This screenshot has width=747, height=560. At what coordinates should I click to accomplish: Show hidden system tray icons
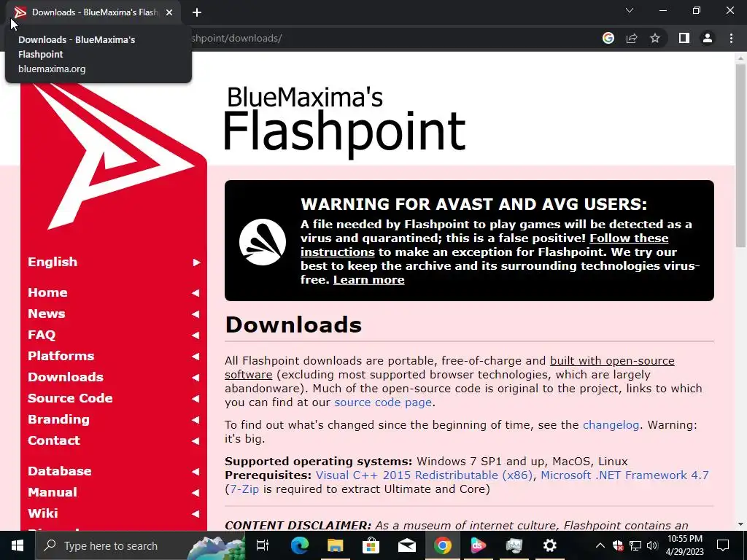(600, 545)
